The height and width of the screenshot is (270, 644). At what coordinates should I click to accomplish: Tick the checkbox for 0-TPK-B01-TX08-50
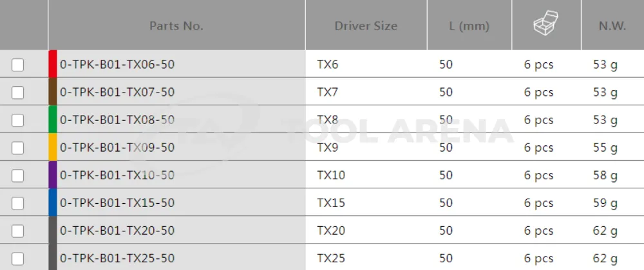coord(18,120)
